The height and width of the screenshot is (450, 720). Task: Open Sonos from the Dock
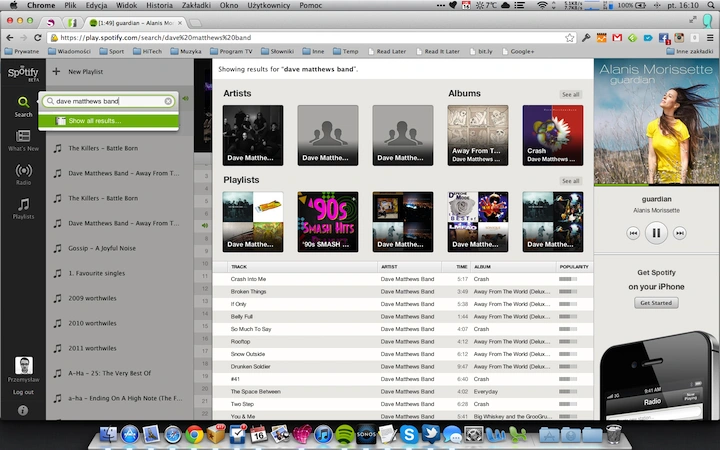coord(366,434)
